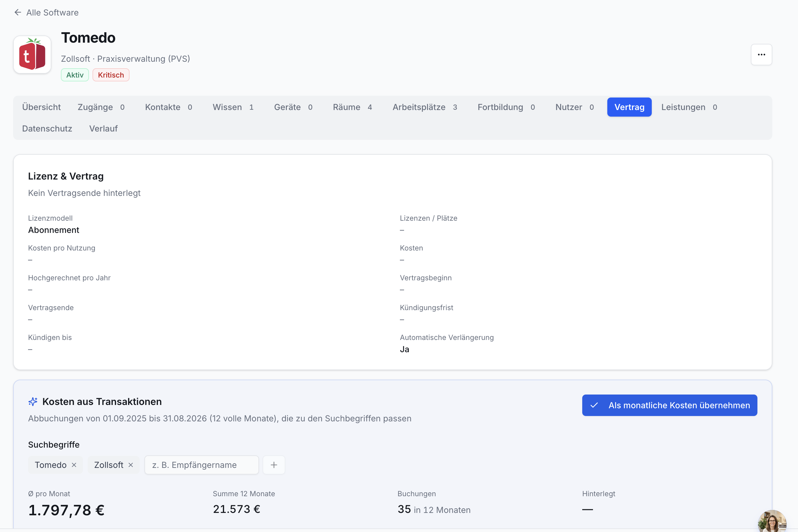
Task: Click the Kritisch status badge
Action: (111, 75)
